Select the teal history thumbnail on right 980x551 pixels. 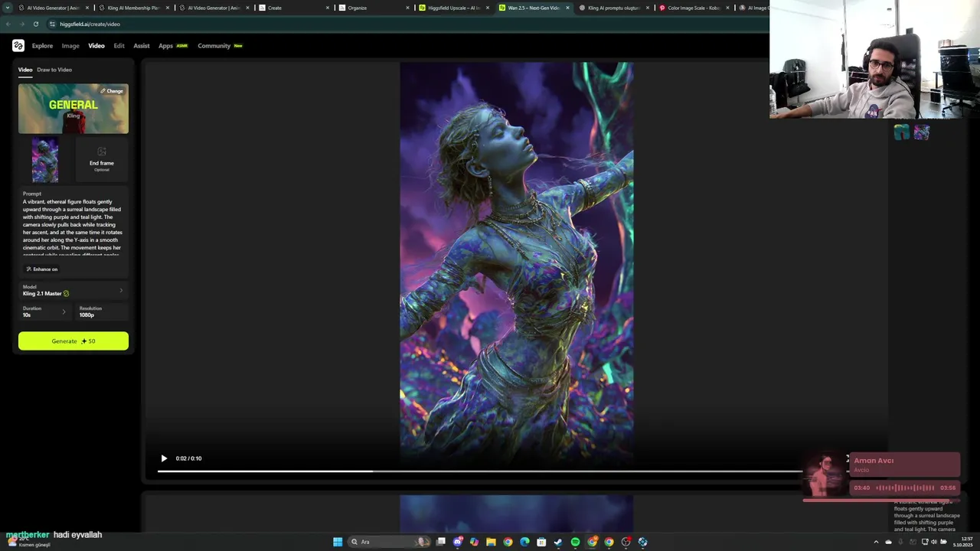902,132
